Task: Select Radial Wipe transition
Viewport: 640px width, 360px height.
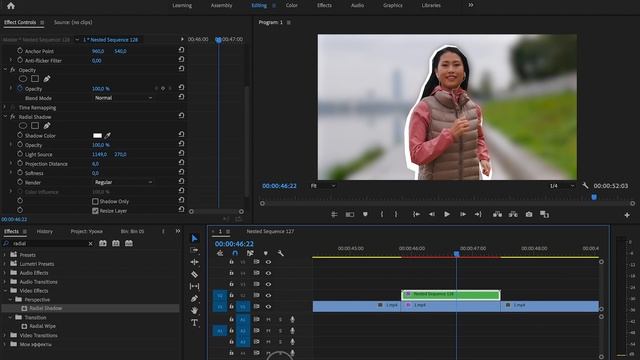Action: [42, 326]
